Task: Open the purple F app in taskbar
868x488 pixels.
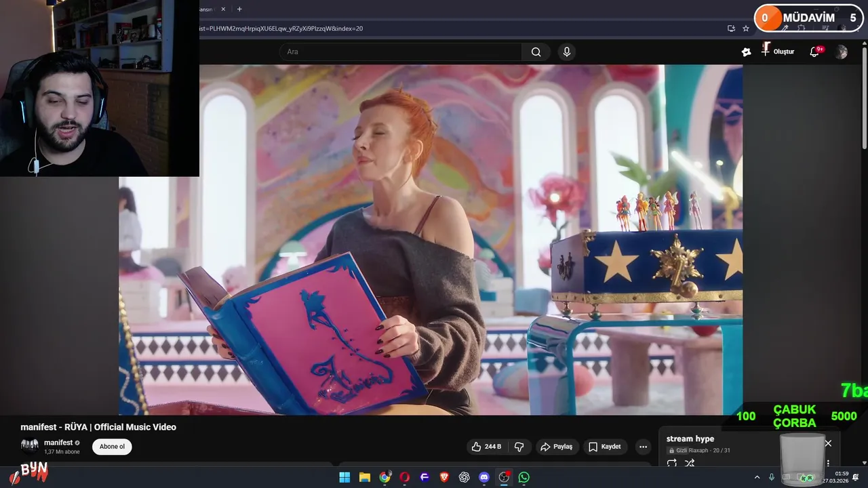Action: pyautogui.click(x=425, y=477)
